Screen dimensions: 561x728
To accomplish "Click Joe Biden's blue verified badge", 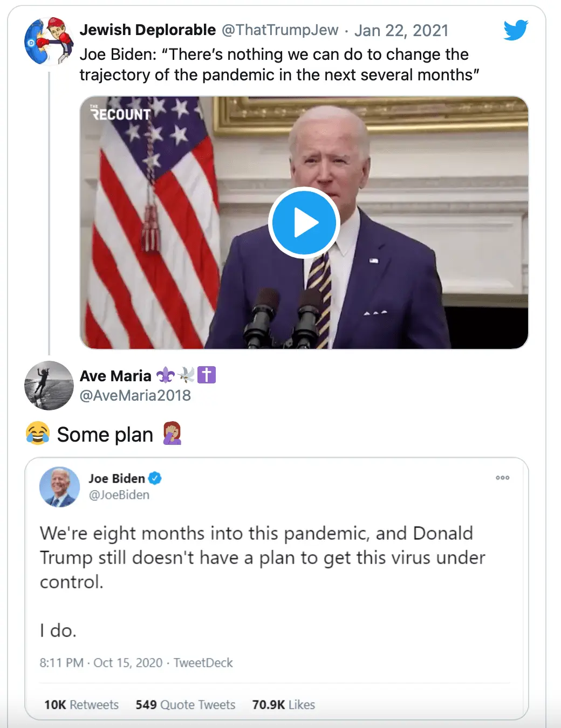I will tap(155, 478).
